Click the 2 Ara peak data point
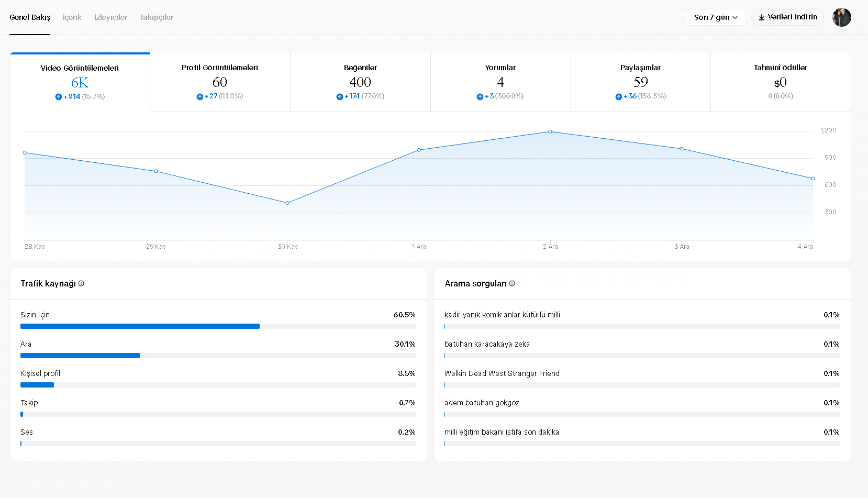Screen dimensions: 868x498 pos(550,131)
